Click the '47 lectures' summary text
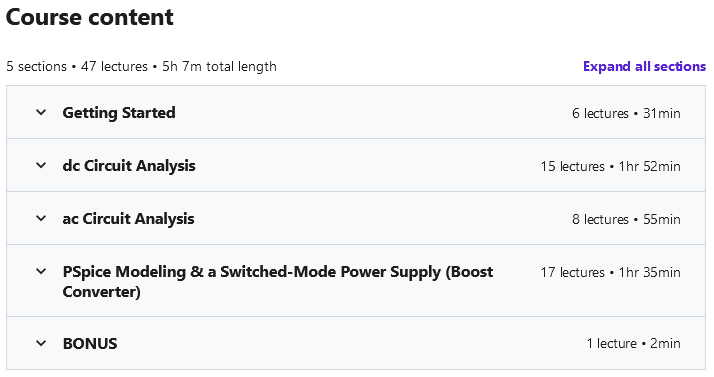714x377 pixels. tap(114, 66)
